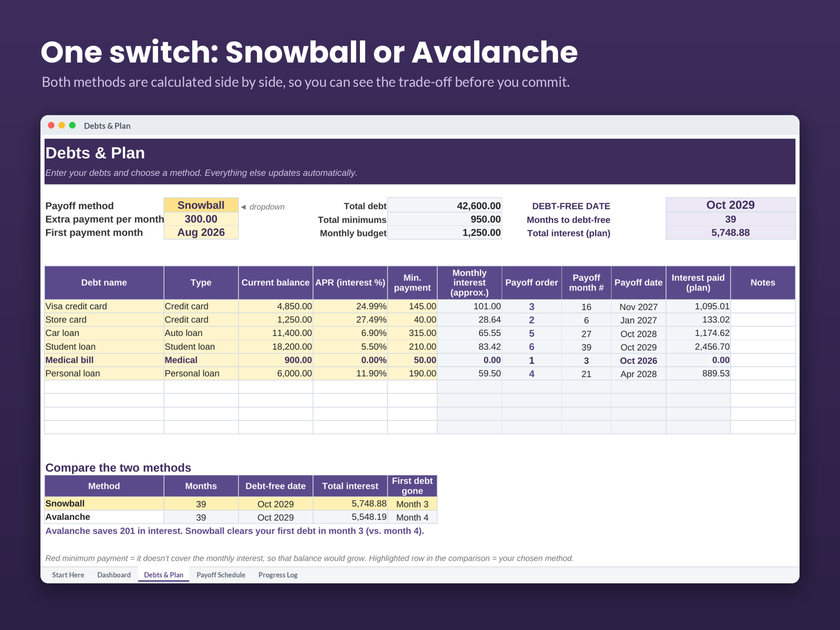Click the Avalanche total interest 5,548.19 cell
Screen dimensions: 840x630
(350, 517)
